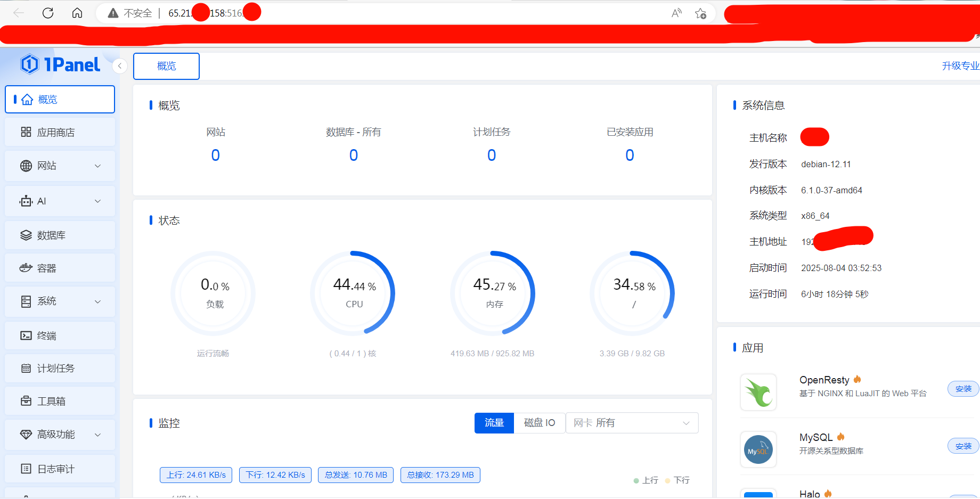The image size is (980, 499).
Task: Click the browser back arrow
Action: pyautogui.click(x=19, y=13)
